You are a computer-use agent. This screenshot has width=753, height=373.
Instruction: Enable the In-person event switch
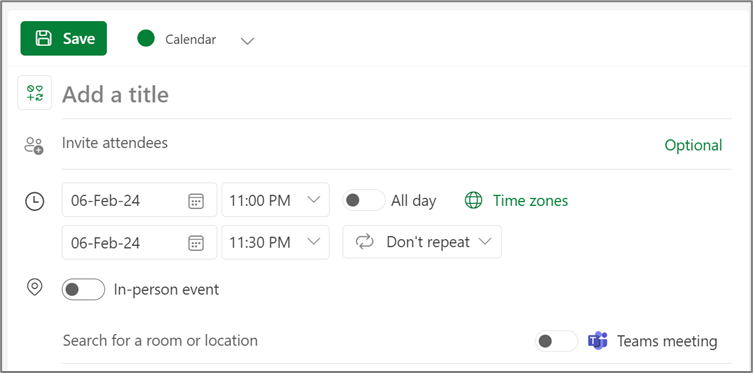point(83,289)
